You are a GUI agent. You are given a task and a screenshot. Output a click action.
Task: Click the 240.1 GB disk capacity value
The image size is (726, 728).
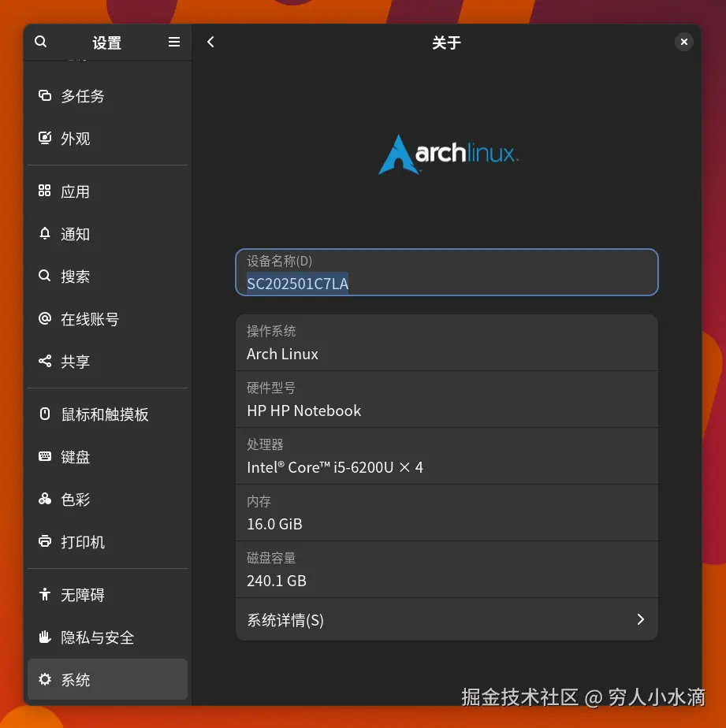tap(277, 581)
